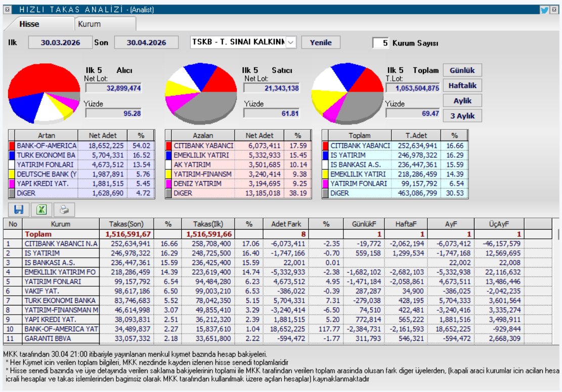Click the GünlükF column header
The height and width of the screenshot is (392, 562).
coord(364,224)
